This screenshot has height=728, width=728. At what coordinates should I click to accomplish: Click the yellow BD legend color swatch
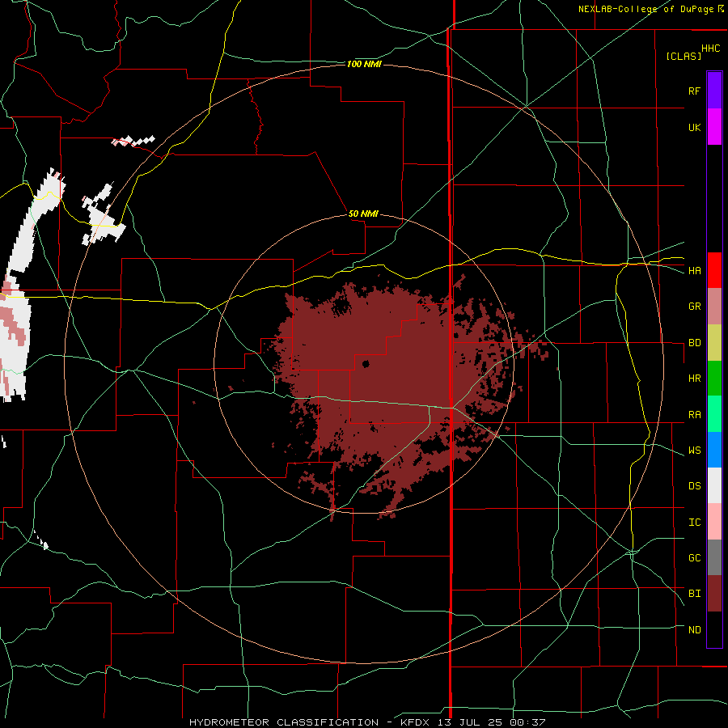pos(714,342)
